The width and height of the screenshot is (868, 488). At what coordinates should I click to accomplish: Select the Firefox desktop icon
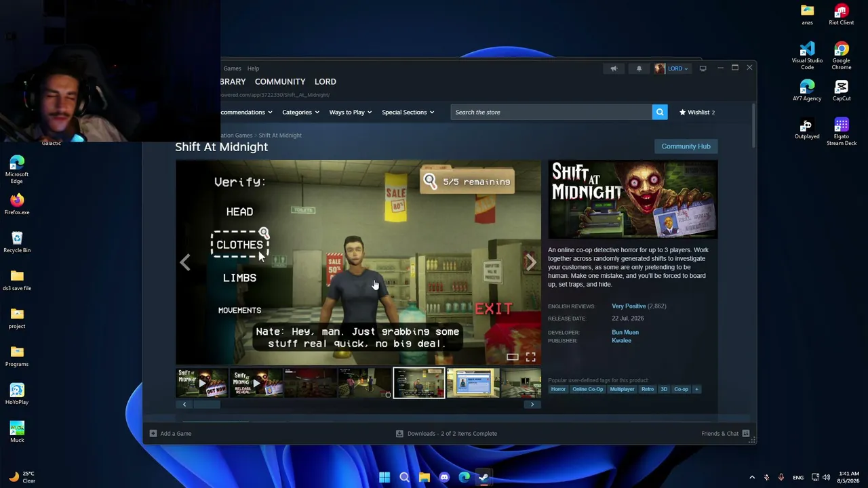(17, 204)
